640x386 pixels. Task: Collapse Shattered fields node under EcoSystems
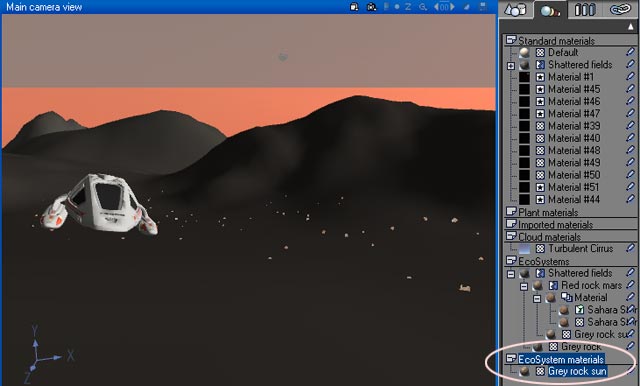(511, 274)
